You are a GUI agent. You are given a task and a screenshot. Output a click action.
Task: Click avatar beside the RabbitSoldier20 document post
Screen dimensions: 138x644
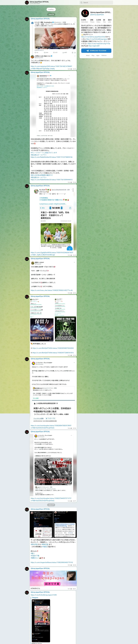27,73
